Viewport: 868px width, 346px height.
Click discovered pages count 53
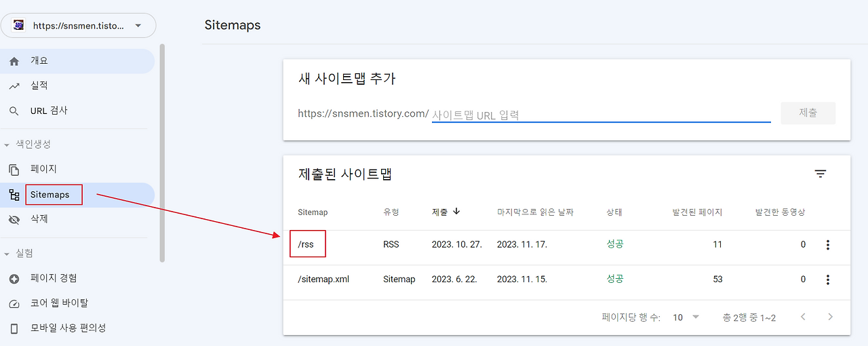point(717,279)
